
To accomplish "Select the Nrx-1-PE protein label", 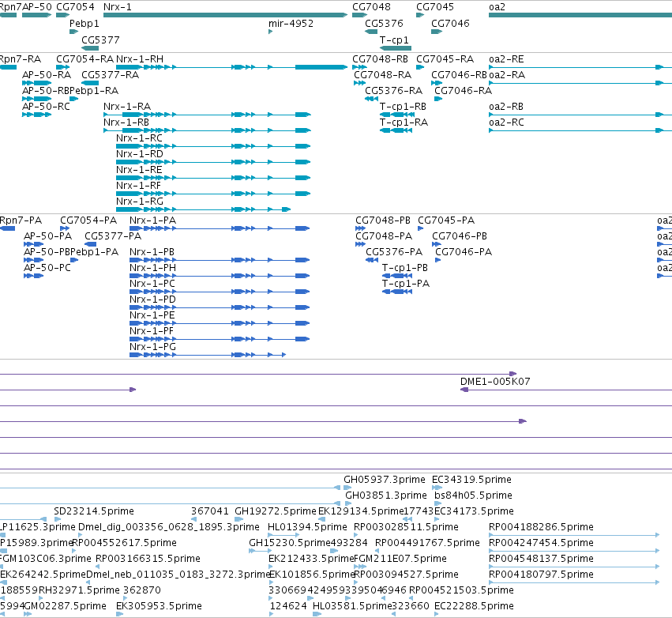I will (x=152, y=315).
